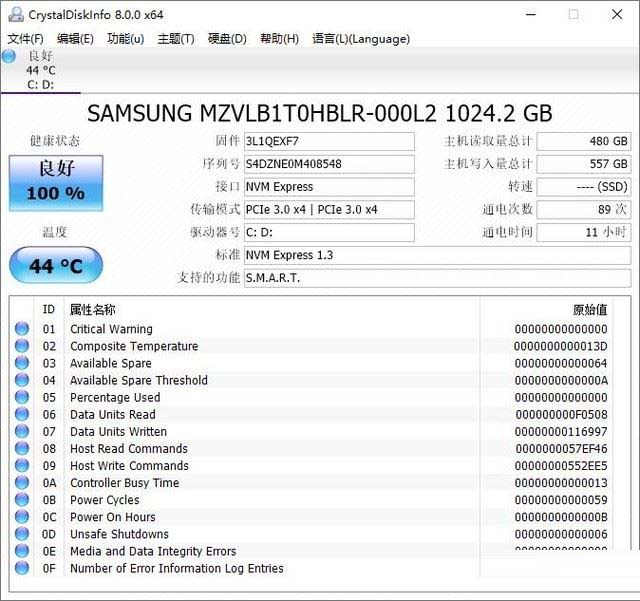Click the SAMSUNG MZVLB1T0HBLR-000L2 model title

point(320,114)
